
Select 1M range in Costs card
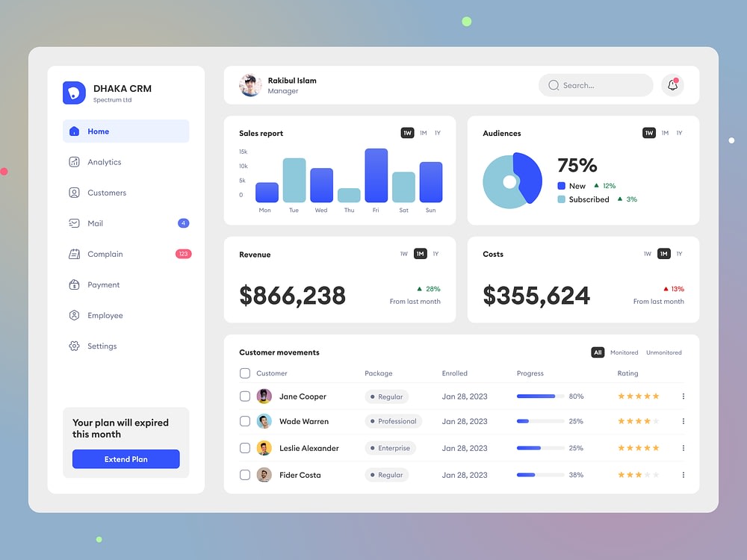pyautogui.click(x=663, y=254)
